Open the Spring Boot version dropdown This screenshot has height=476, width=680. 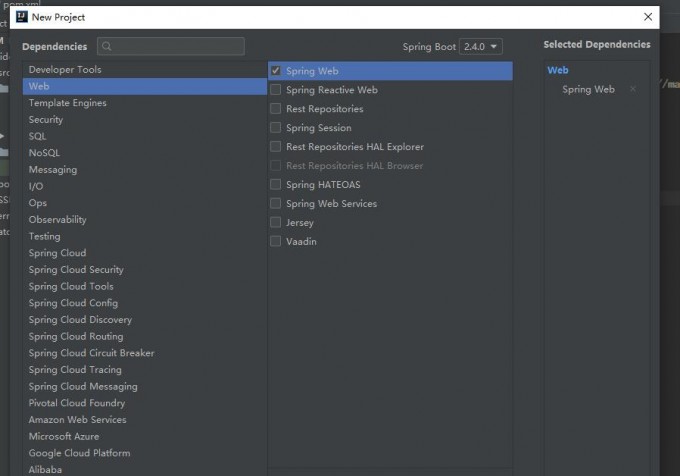481,46
